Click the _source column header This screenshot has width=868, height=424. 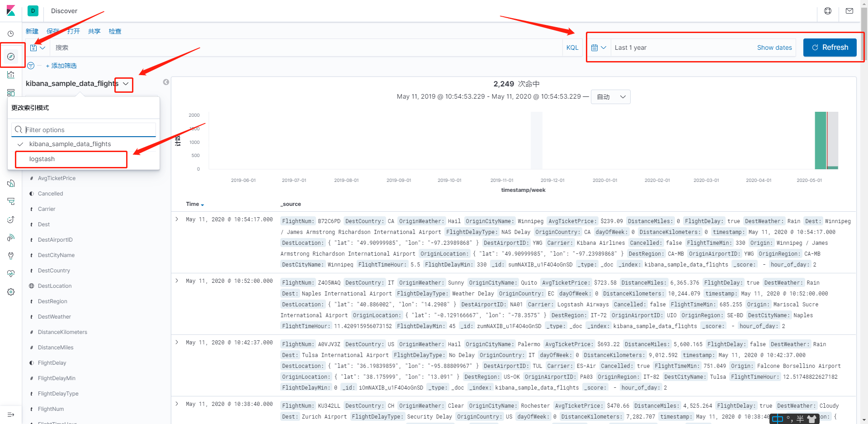point(291,204)
